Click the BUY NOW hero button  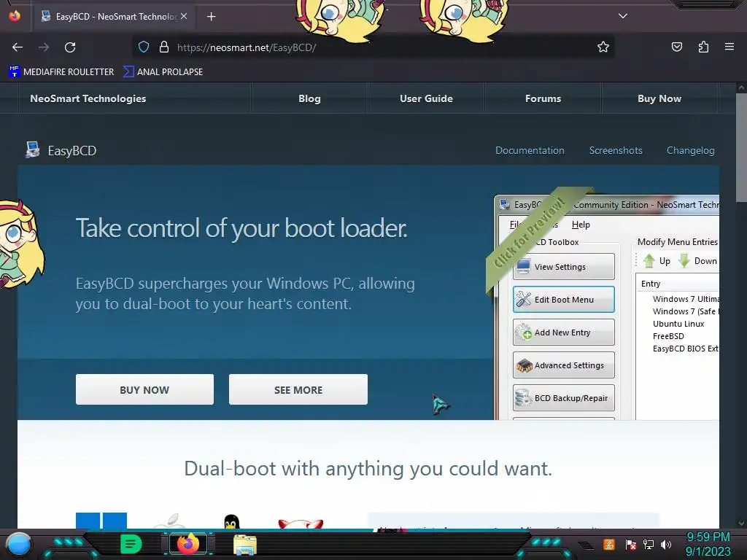144,389
